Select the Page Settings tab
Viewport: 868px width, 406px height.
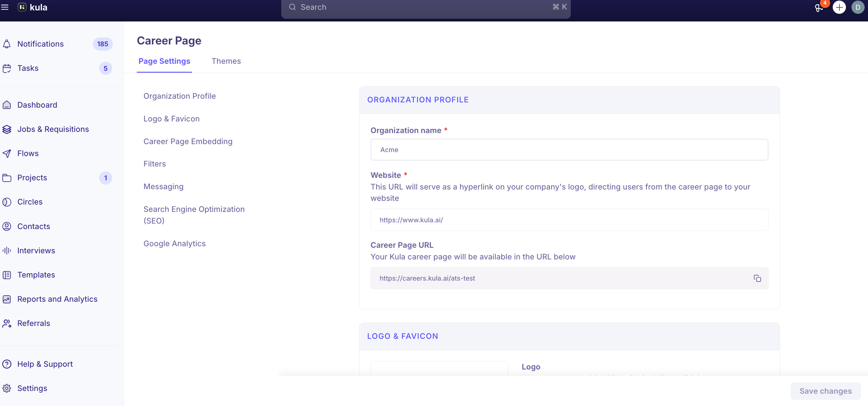(x=164, y=61)
